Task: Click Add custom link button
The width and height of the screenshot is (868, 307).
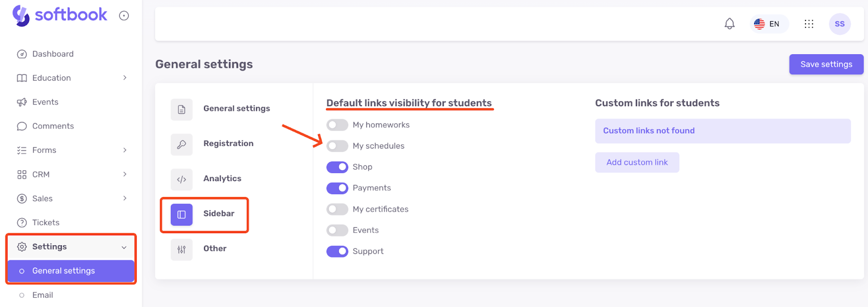Action: [x=637, y=162]
